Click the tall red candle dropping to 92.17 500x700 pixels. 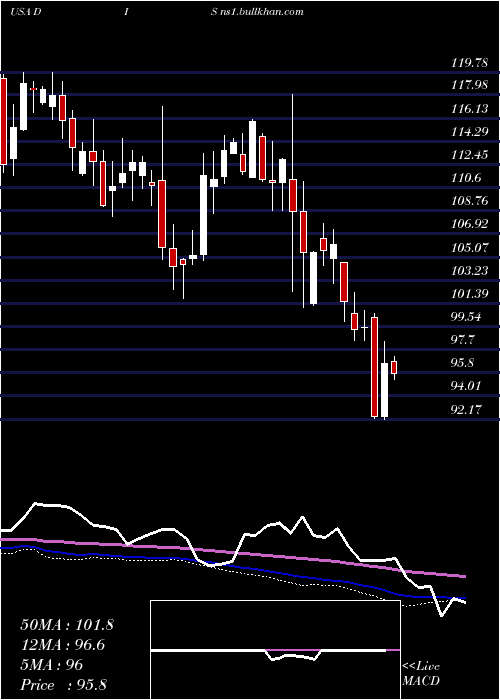[x=375, y=366]
